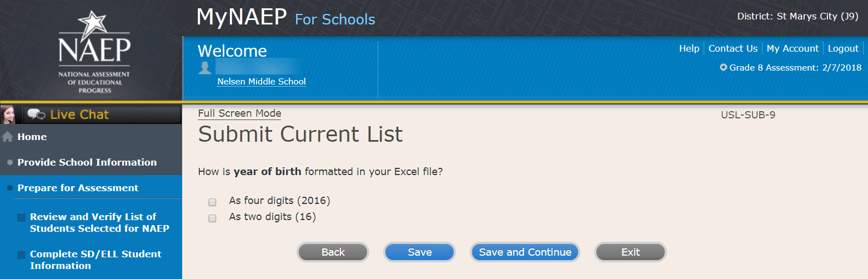Image resolution: width=868 pixels, height=279 pixels.
Task: Click the Save and Continue button
Action: pyautogui.click(x=525, y=252)
